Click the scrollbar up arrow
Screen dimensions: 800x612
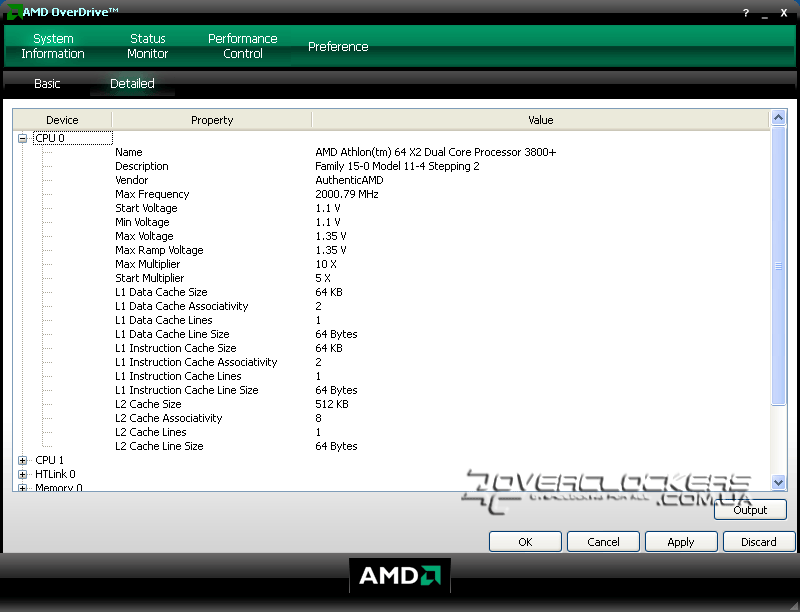778,118
